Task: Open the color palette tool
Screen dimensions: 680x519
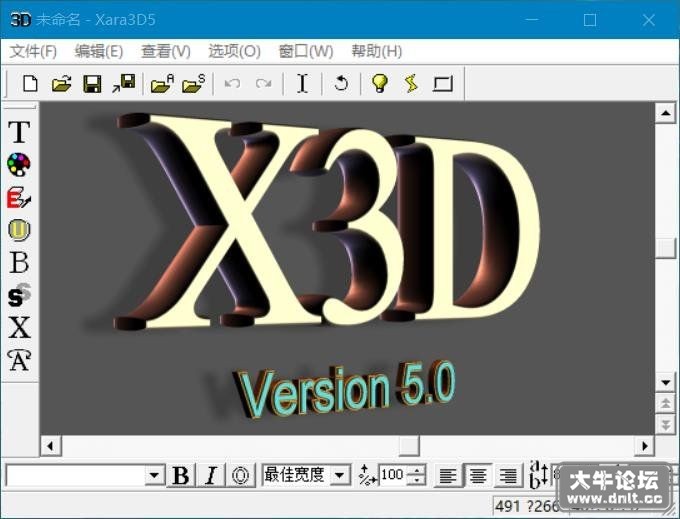Action: (x=19, y=165)
